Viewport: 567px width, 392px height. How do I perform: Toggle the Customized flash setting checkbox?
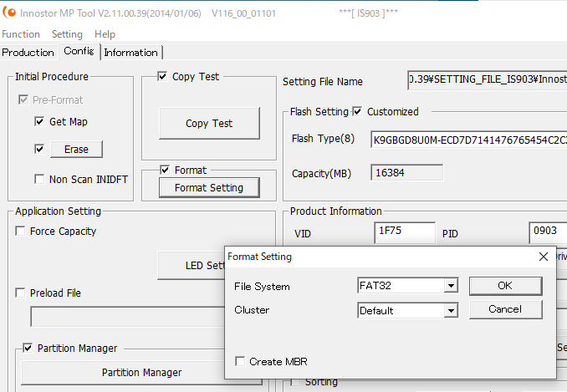point(357,111)
